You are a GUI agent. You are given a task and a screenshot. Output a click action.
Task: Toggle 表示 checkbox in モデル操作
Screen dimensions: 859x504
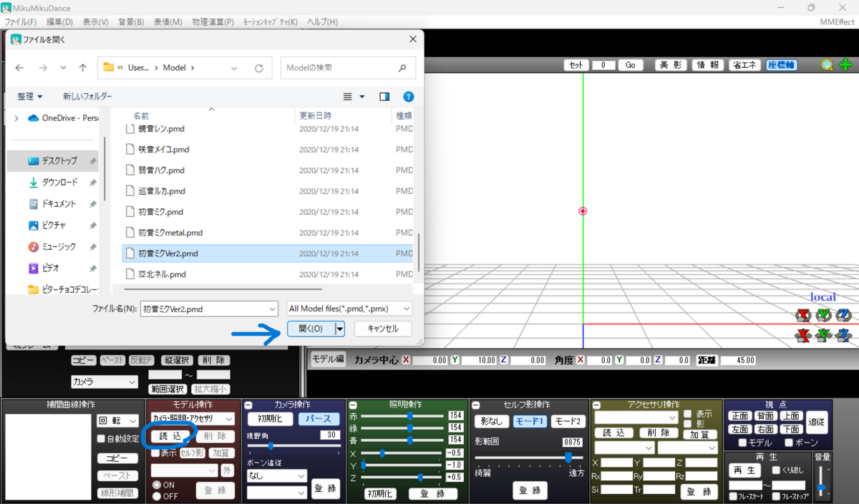[x=155, y=453]
